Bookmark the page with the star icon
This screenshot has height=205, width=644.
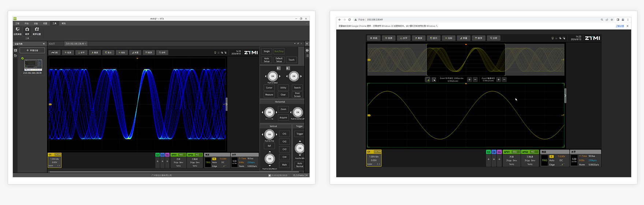coord(612,20)
